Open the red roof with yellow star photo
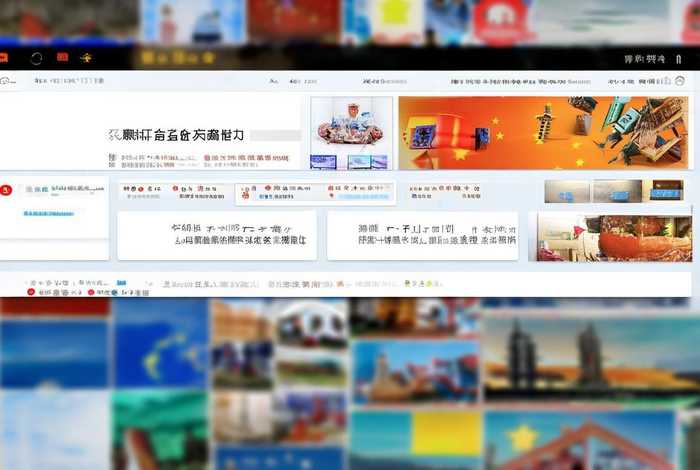Viewport: 700px width, 470px height. click(x=580, y=440)
